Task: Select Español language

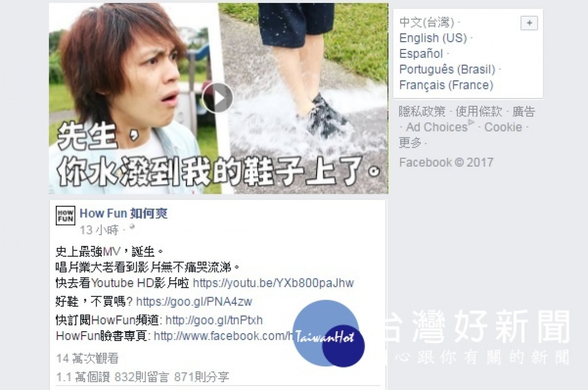Action: 421,53
